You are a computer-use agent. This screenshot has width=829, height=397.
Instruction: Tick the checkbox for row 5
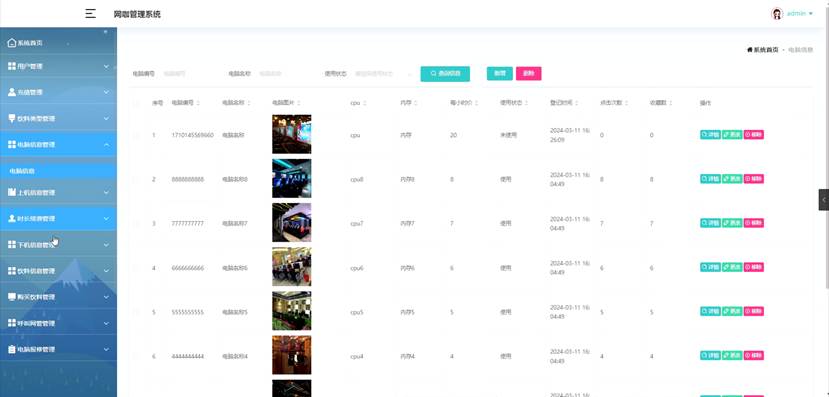coord(136,312)
